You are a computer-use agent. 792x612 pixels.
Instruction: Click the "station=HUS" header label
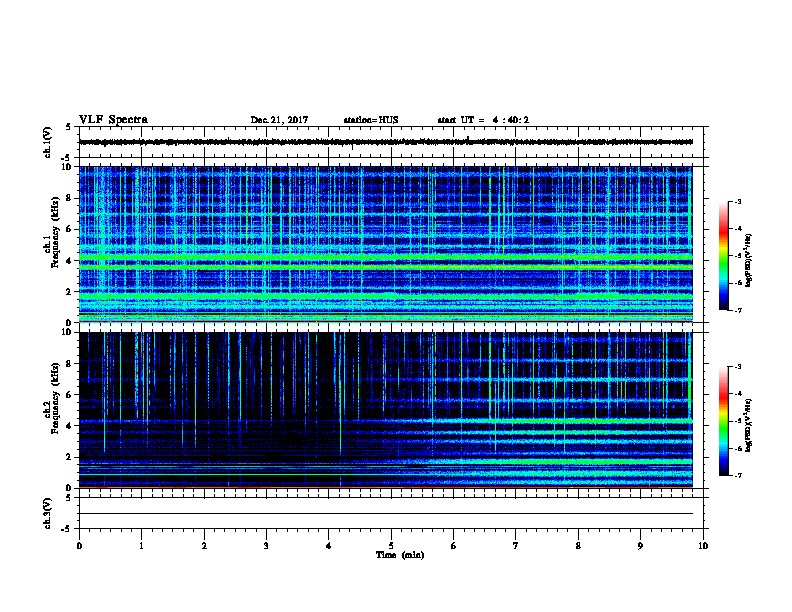click(371, 120)
